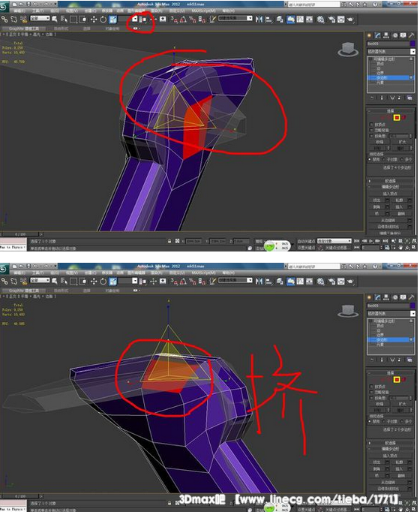Open Modifier List dropdown in bottom screenshot
Viewport: 420px width, 512px height.
[391, 314]
